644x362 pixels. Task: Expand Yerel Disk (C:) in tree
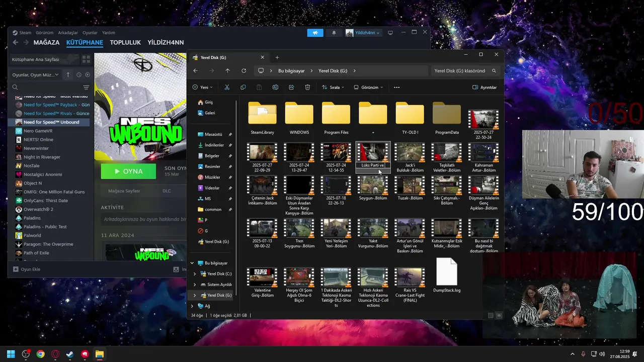point(195,274)
